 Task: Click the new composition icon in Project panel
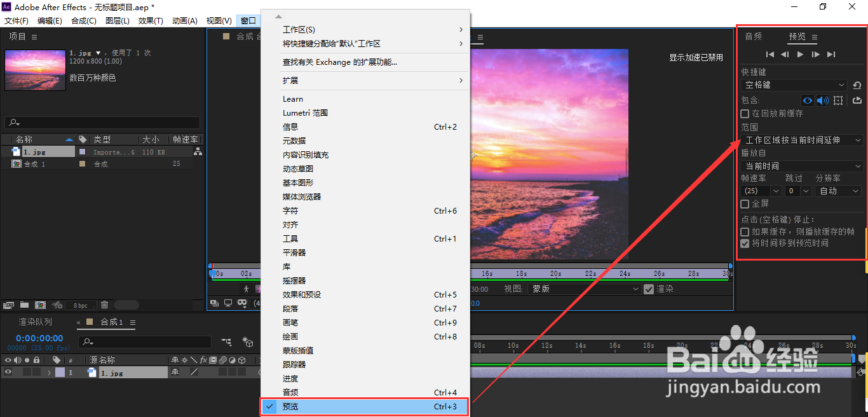40,305
